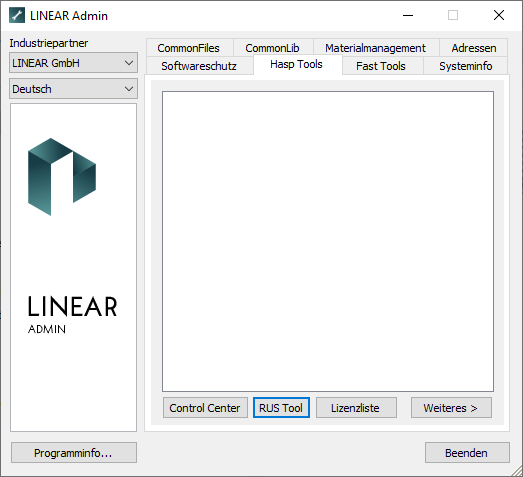Screen dimensions: 523x477
Task: Launch the RUS Tool button
Action: 281,408
